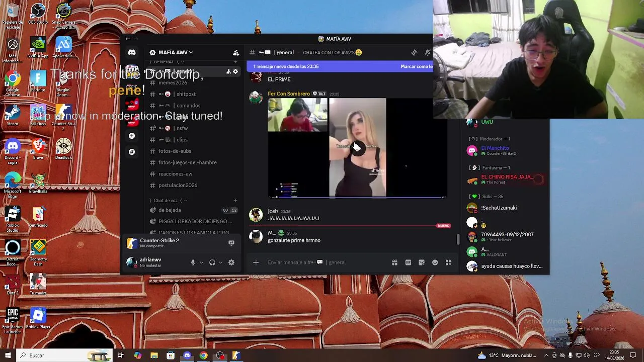This screenshot has width=644, height=362.
Task: Open Fer Con Sombrero's profile name
Action: tap(289, 94)
